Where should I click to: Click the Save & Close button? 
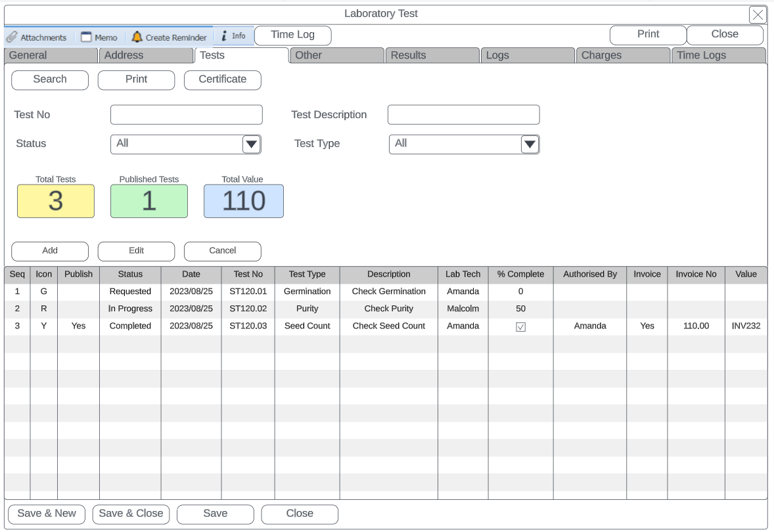coord(131,514)
